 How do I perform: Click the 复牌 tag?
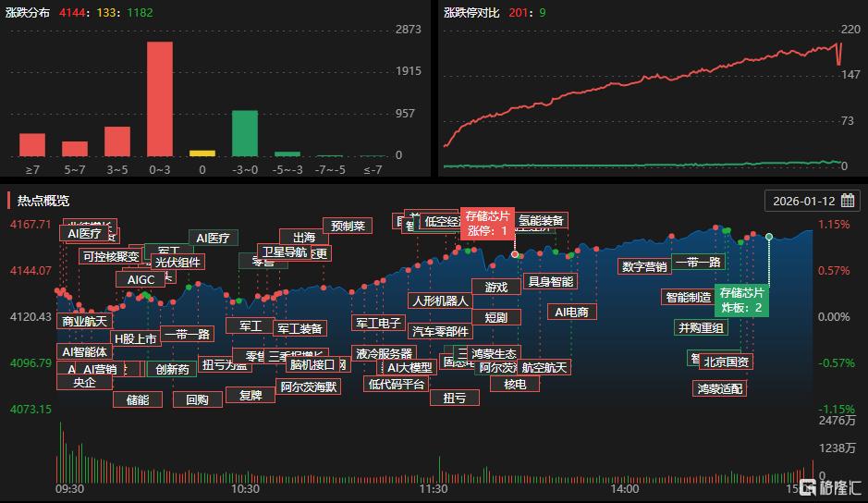pos(251,395)
